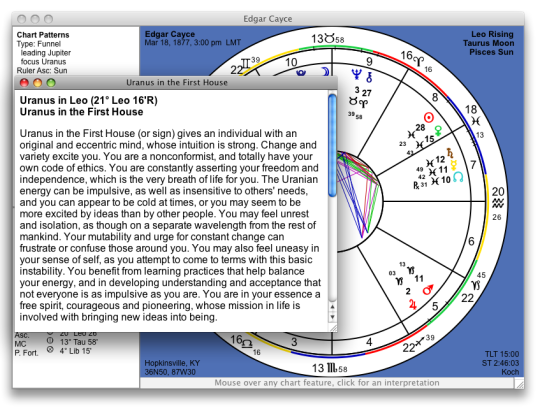Click the 'Chart Patterns' heading

[x=43, y=35]
